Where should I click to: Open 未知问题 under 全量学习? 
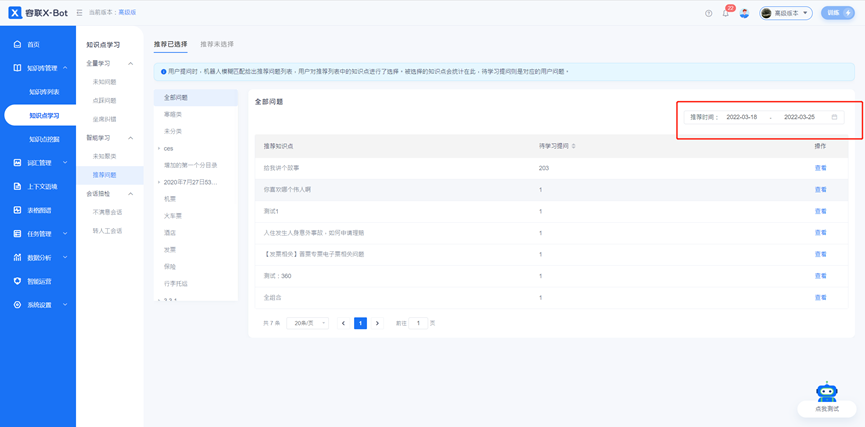point(104,82)
